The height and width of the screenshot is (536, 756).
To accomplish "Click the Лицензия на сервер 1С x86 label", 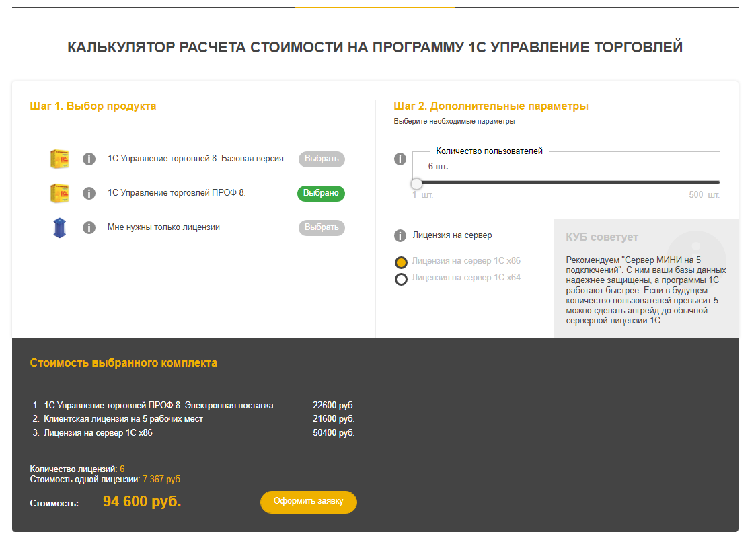I will (466, 261).
